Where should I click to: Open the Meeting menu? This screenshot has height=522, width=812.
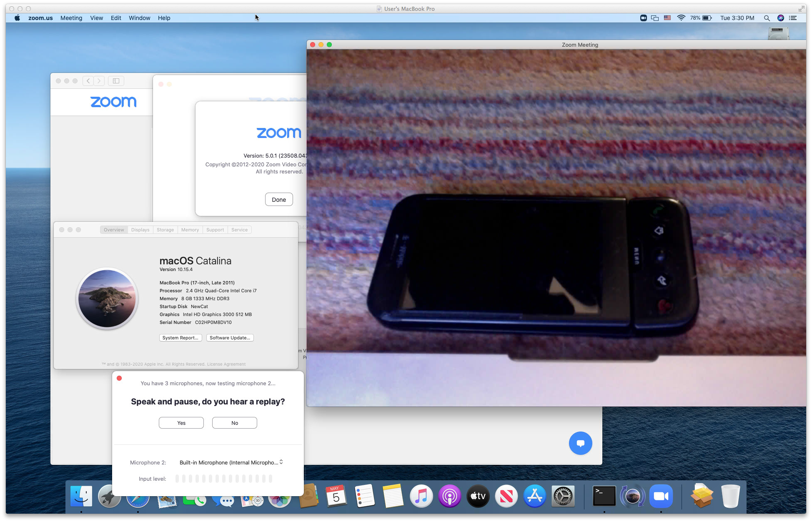[x=71, y=18]
